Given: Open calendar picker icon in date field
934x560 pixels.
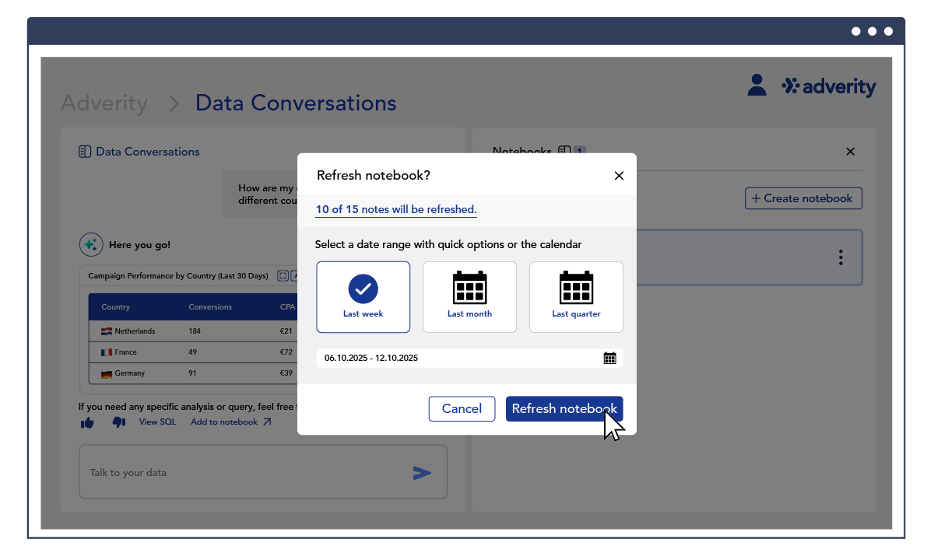Looking at the screenshot, I should pyautogui.click(x=609, y=358).
